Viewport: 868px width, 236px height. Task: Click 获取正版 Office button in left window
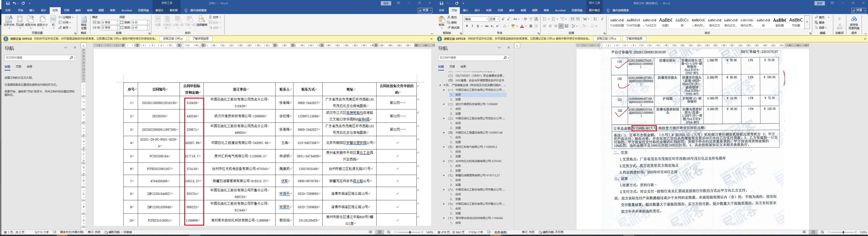click(173, 39)
